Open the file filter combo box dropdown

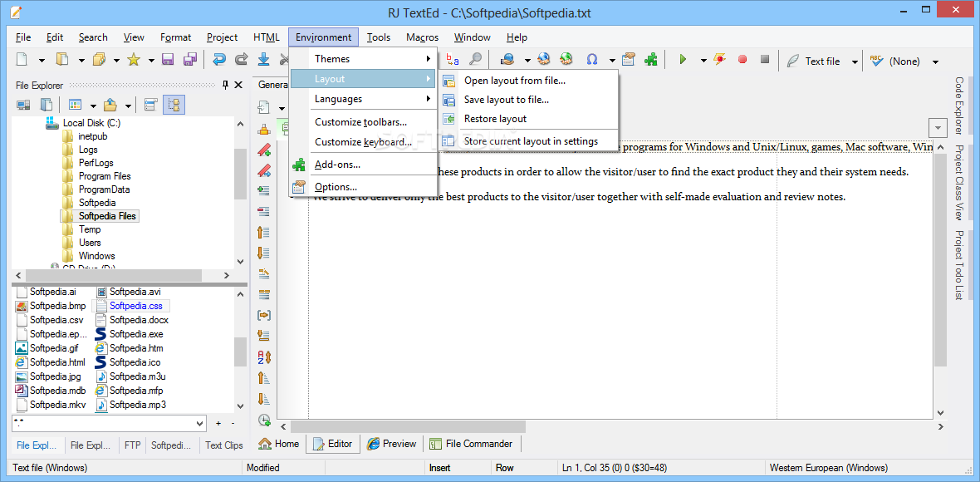pyautogui.click(x=201, y=423)
